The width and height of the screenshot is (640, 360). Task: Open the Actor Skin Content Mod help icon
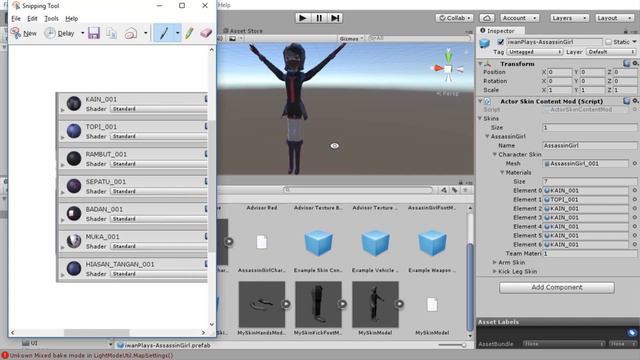pos(627,101)
